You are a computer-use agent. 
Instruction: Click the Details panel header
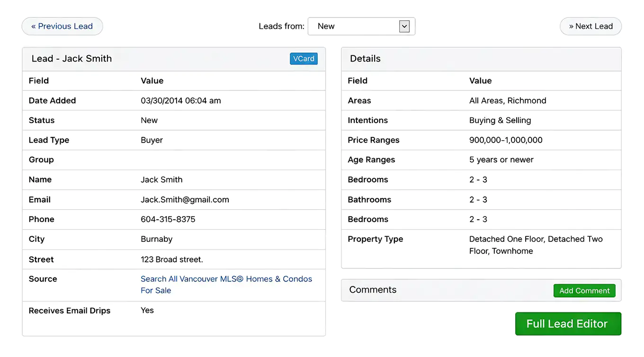tap(365, 59)
